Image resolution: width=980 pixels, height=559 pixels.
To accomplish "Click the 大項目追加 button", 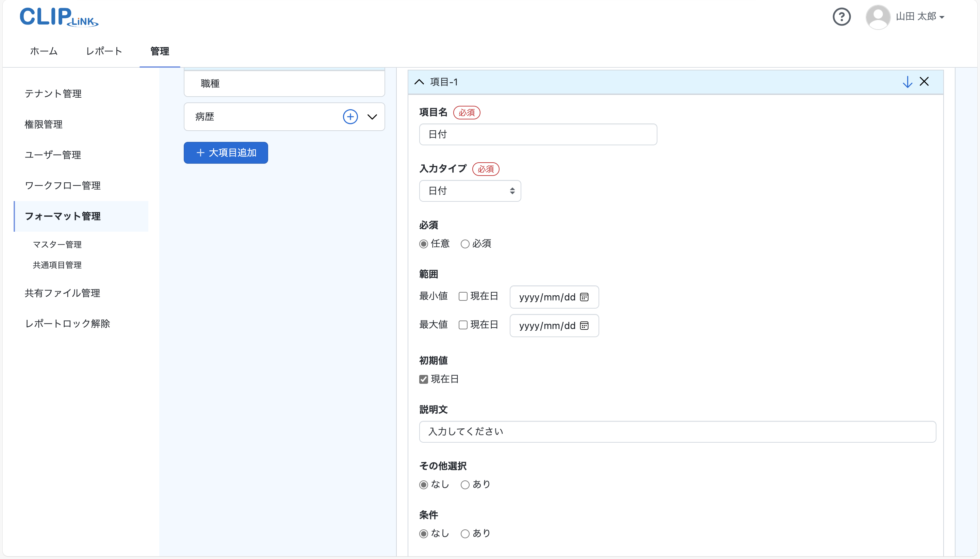I will 226,153.
